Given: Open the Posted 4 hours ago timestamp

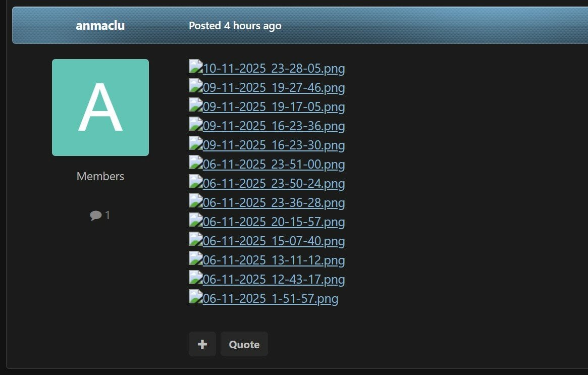Looking at the screenshot, I should coord(235,26).
